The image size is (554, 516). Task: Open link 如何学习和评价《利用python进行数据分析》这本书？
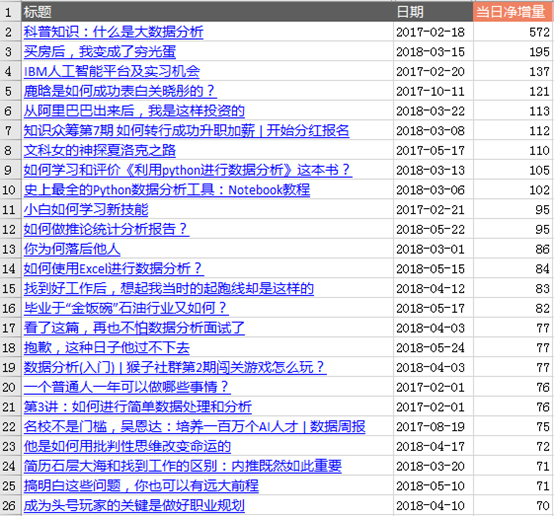[188, 170]
